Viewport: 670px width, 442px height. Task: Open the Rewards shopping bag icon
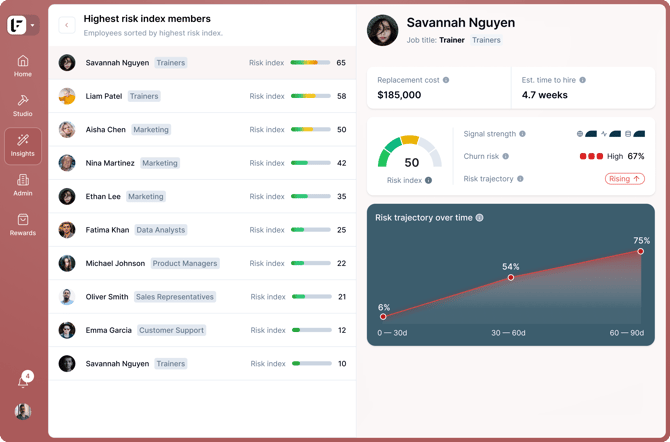pyautogui.click(x=23, y=220)
